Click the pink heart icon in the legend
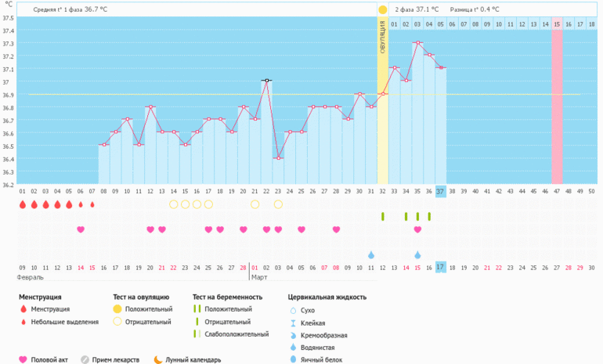This screenshot has width=603, height=364. pos(23,359)
